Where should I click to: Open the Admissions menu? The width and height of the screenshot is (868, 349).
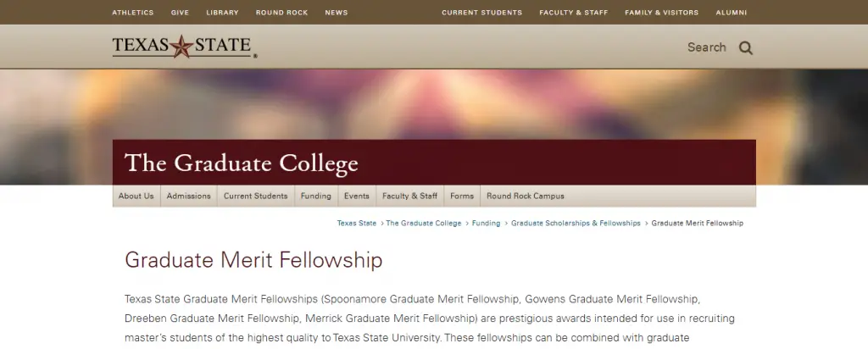click(188, 196)
